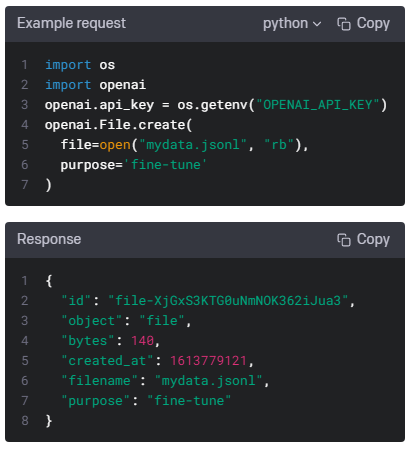Image resolution: width=412 pixels, height=449 pixels.
Task: Click purpose='fine-tune' in request code
Action: coord(134,165)
